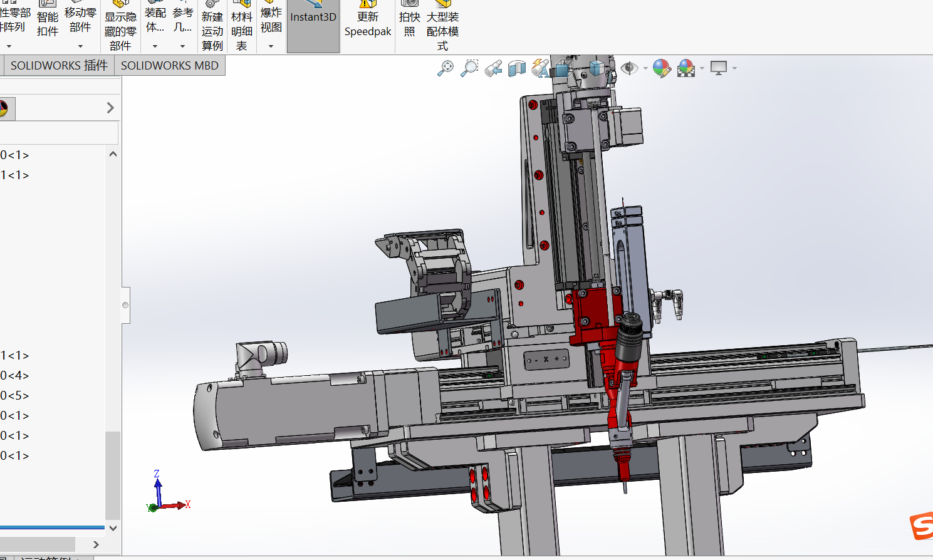
Task: Click 拍快照 take snapshot tool
Action: click(x=409, y=20)
